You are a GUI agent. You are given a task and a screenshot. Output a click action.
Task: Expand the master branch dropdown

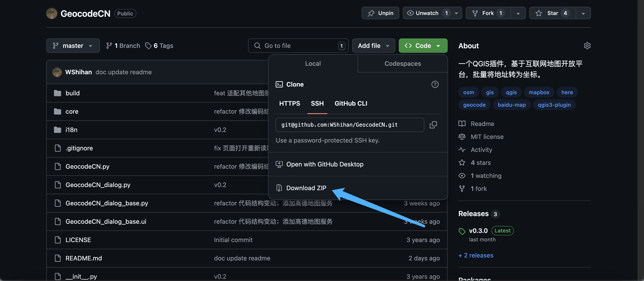73,46
